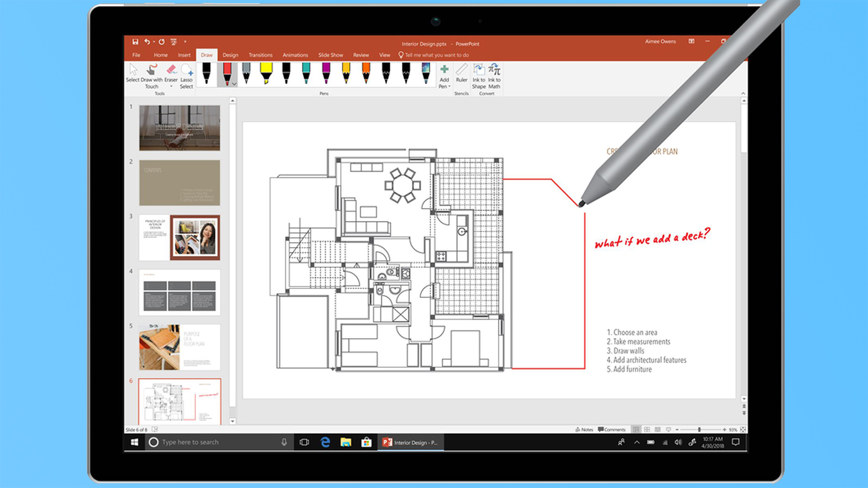The image size is (868, 488).
Task: Pick the red pen
Action: (x=226, y=74)
